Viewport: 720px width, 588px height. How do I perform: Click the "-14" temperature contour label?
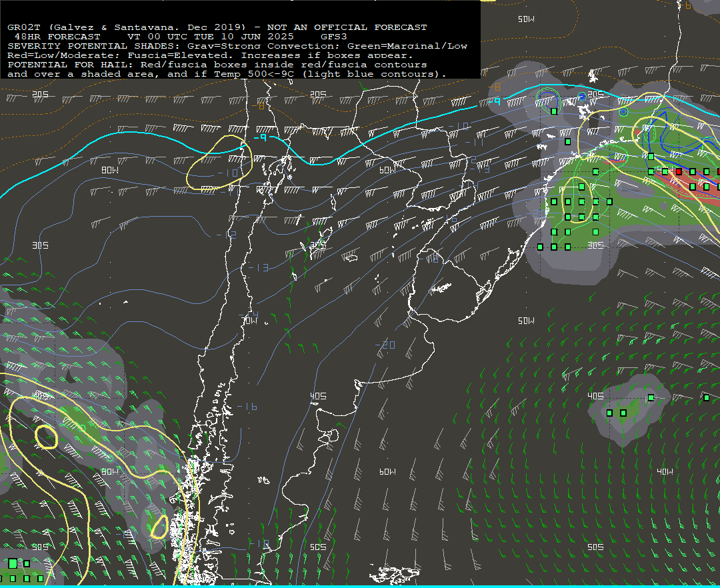tap(249, 315)
